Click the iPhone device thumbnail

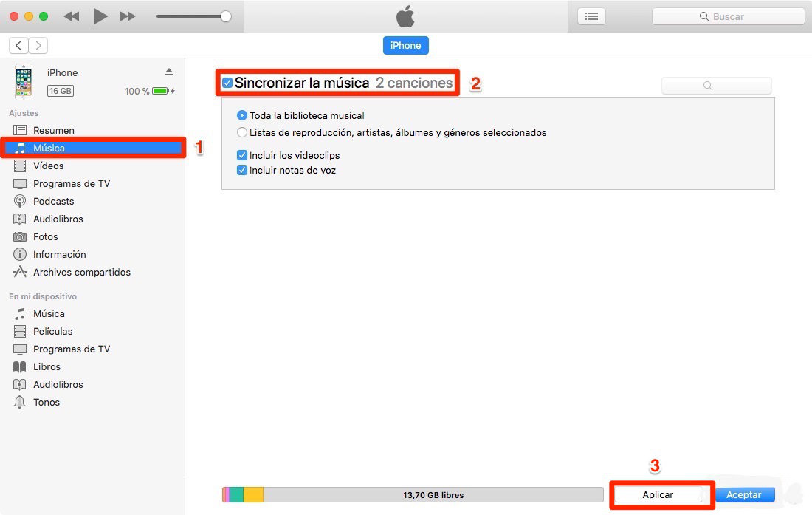click(x=24, y=82)
